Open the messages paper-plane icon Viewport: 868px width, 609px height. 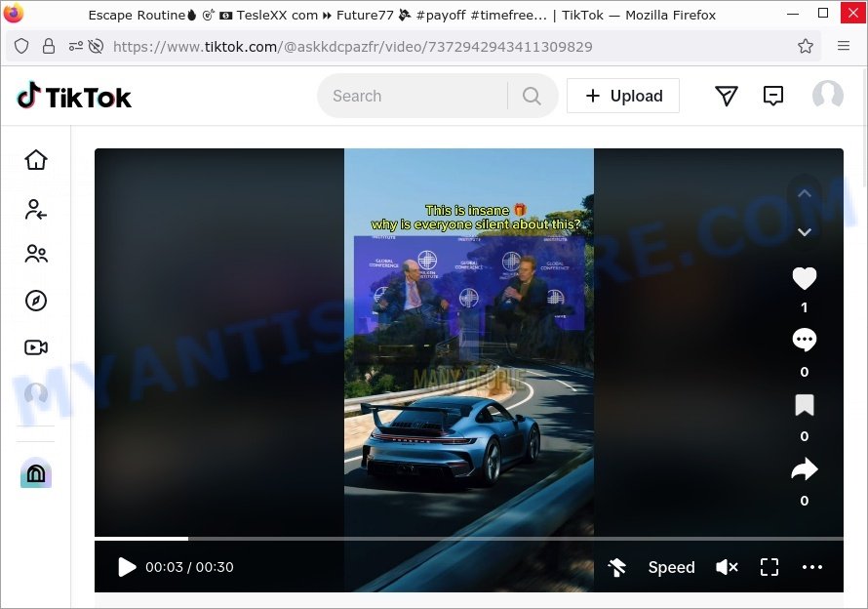pos(727,96)
